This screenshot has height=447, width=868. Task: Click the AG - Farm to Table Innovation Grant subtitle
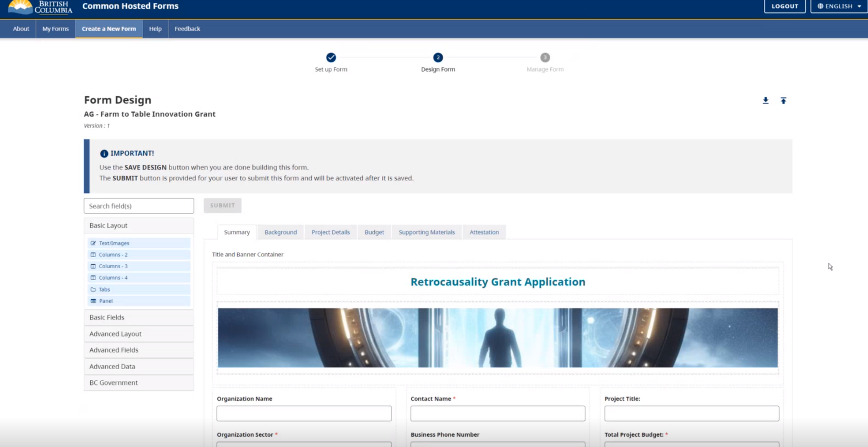[x=150, y=114]
